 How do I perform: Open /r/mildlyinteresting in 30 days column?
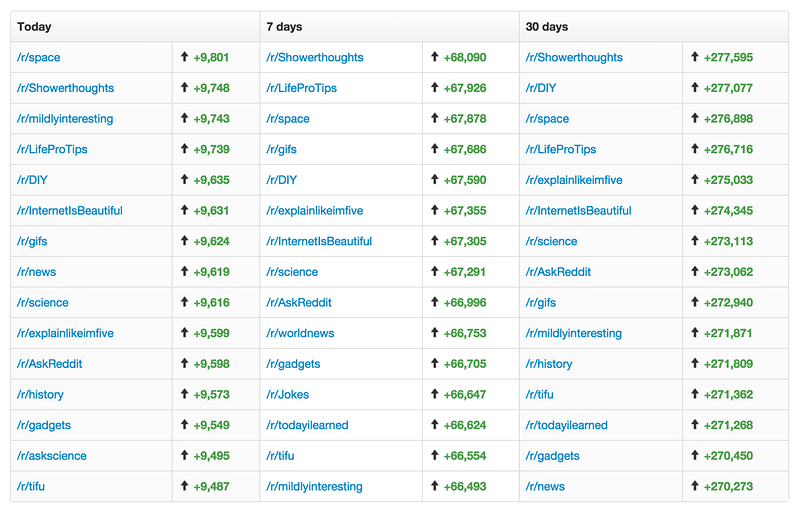click(574, 332)
